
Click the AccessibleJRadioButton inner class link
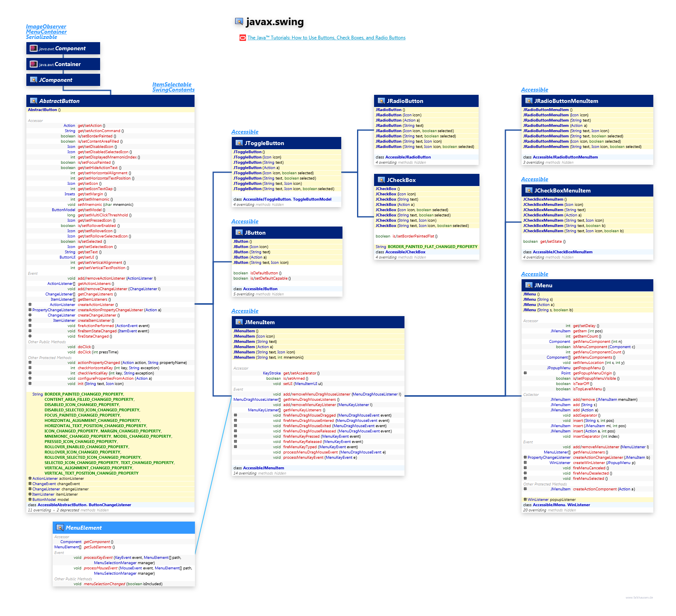408,157
